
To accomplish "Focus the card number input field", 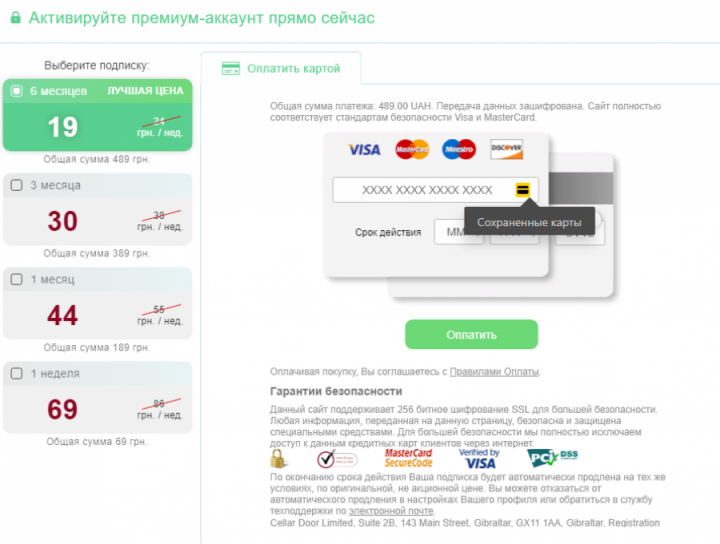I will (x=425, y=190).
